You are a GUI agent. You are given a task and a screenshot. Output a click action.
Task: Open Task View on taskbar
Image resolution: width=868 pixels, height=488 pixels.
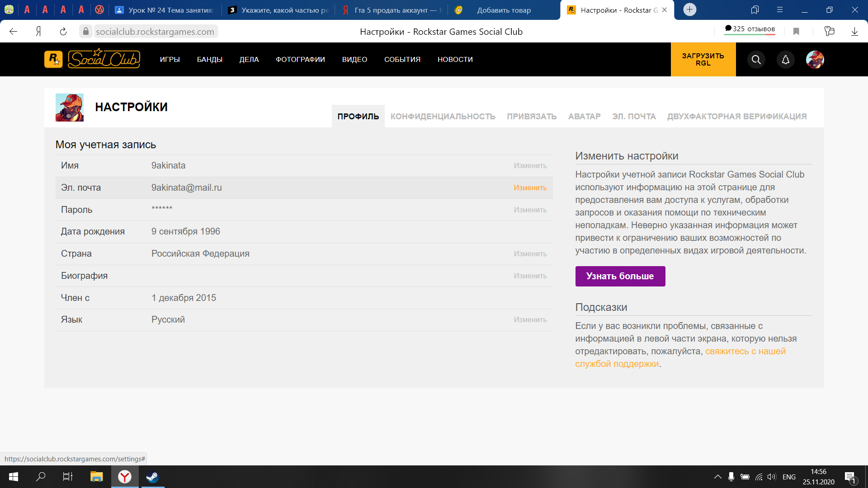(68, 477)
